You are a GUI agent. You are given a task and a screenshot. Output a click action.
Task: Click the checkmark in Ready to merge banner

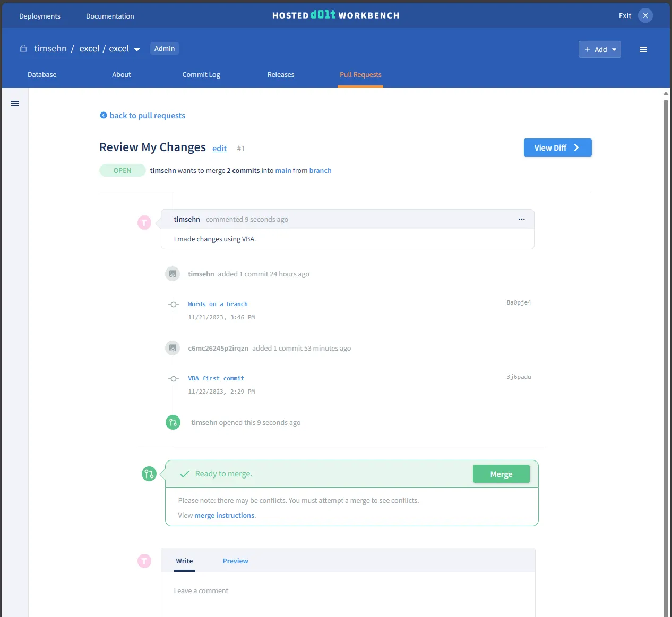click(x=184, y=473)
